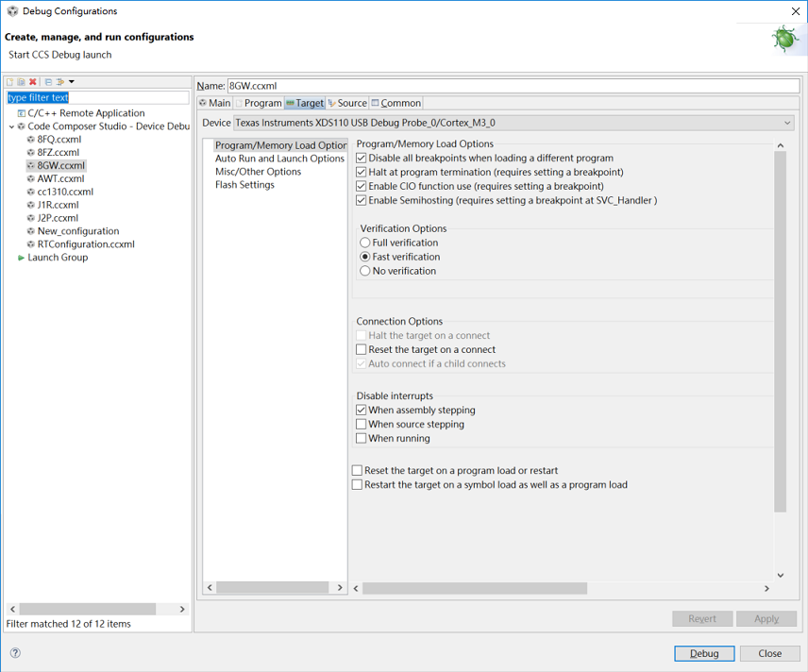
Task: Enable Reset the target on a connect
Action: (x=362, y=350)
